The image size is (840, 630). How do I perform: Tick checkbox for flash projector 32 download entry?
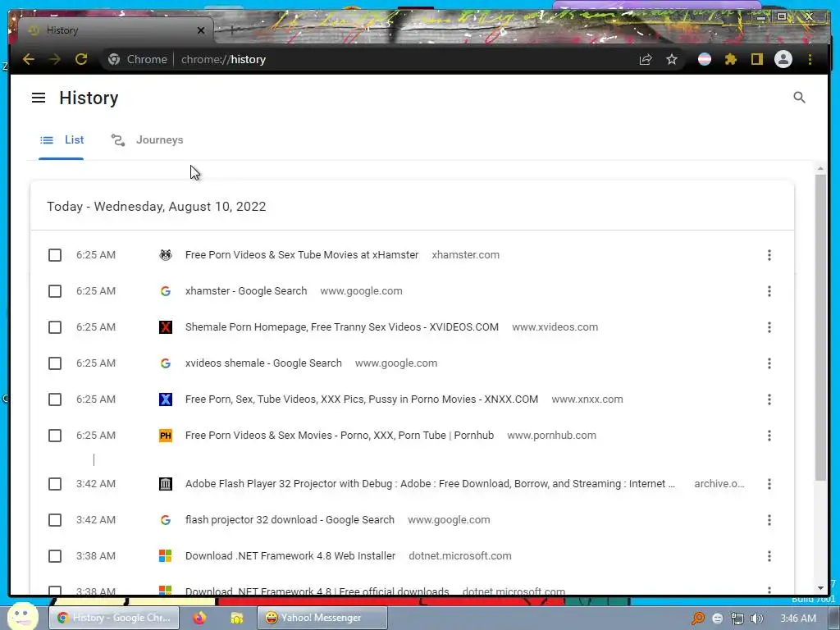[x=55, y=519]
